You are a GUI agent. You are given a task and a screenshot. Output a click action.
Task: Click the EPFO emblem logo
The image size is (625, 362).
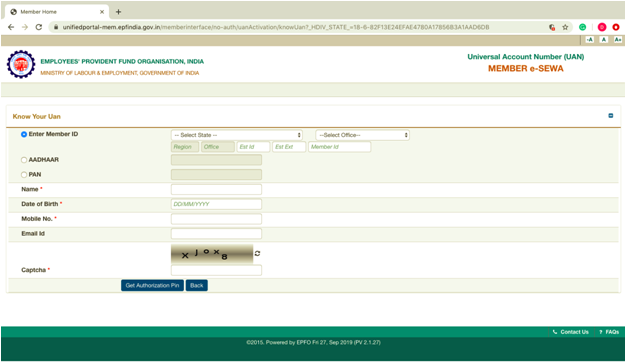coord(21,64)
